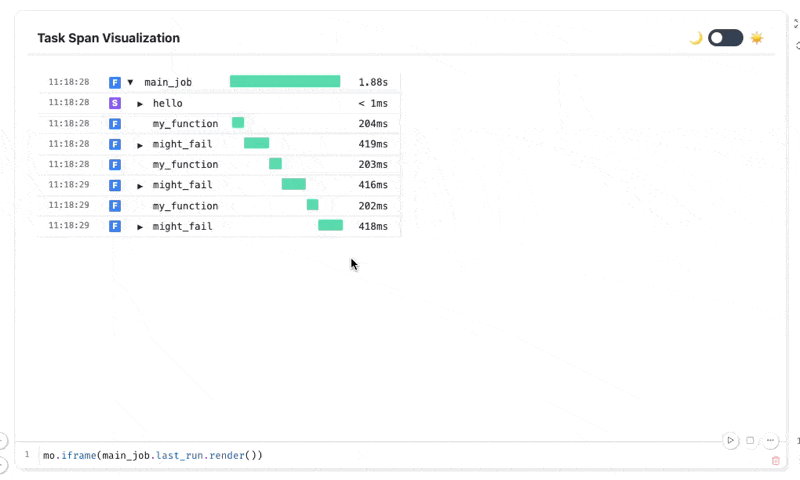Image resolution: width=800 pixels, height=480 pixels.
Task: Run the cell with the play button
Action: (731, 440)
